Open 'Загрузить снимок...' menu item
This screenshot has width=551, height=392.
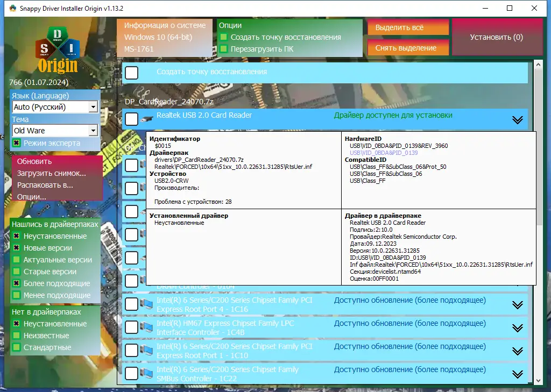pyautogui.click(x=51, y=173)
